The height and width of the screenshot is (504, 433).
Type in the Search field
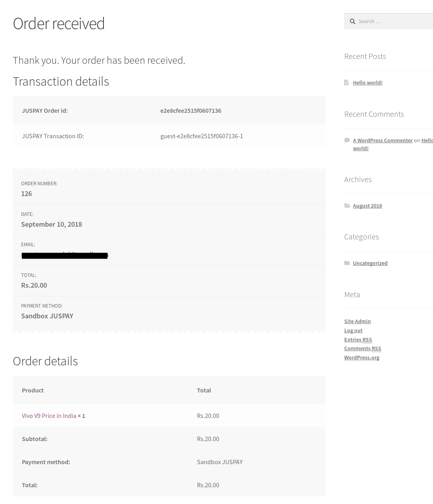point(394,22)
